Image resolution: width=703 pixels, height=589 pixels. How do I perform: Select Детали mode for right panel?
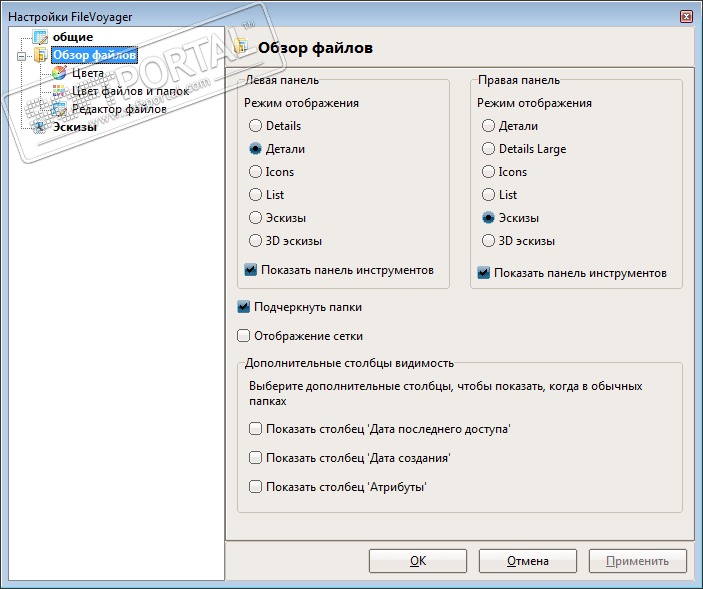488,126
